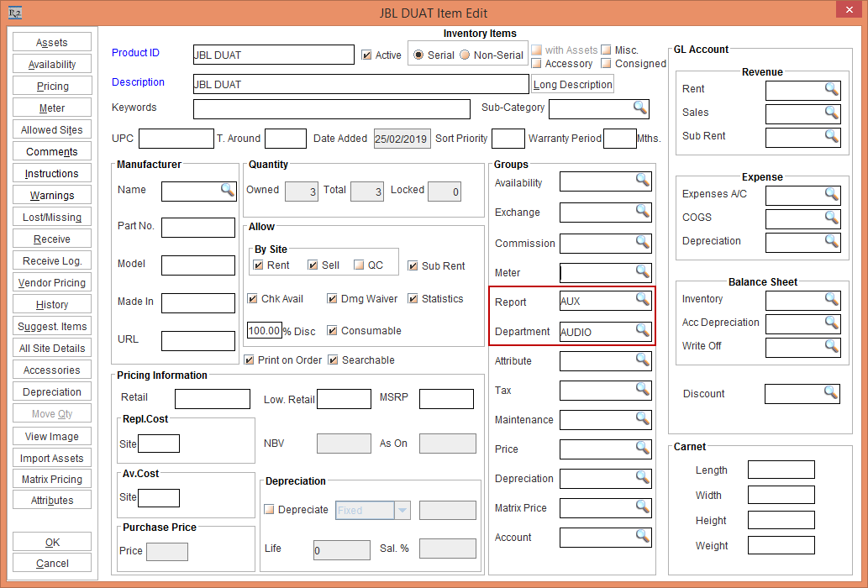
Task: Select the Non-Serial radio button
Action: [x=465, y=55]
